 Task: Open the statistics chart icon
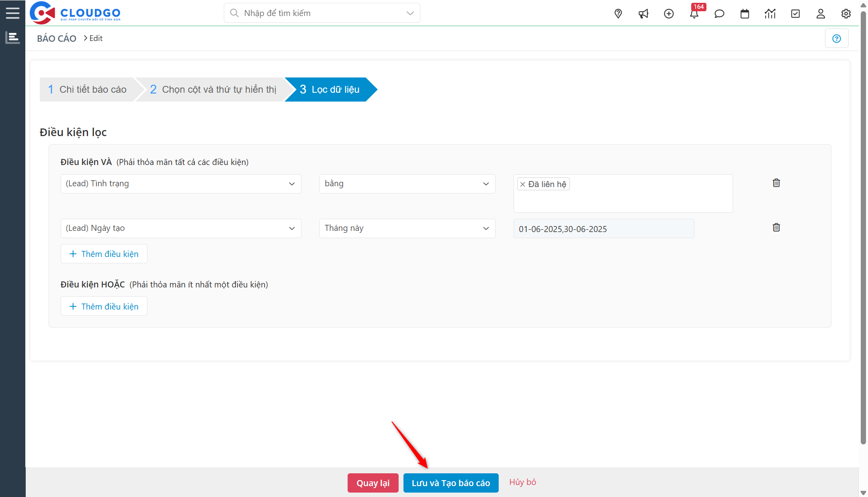(770, 13)
